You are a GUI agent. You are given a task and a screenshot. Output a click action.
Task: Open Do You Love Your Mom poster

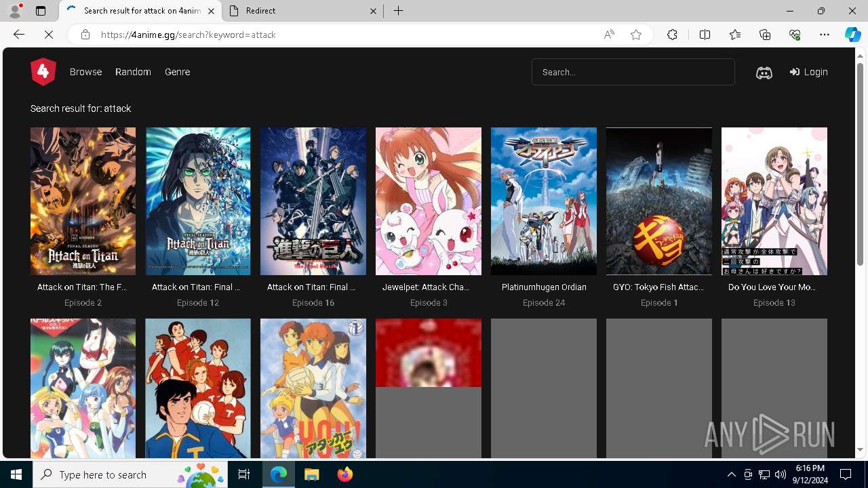(774, 201)
